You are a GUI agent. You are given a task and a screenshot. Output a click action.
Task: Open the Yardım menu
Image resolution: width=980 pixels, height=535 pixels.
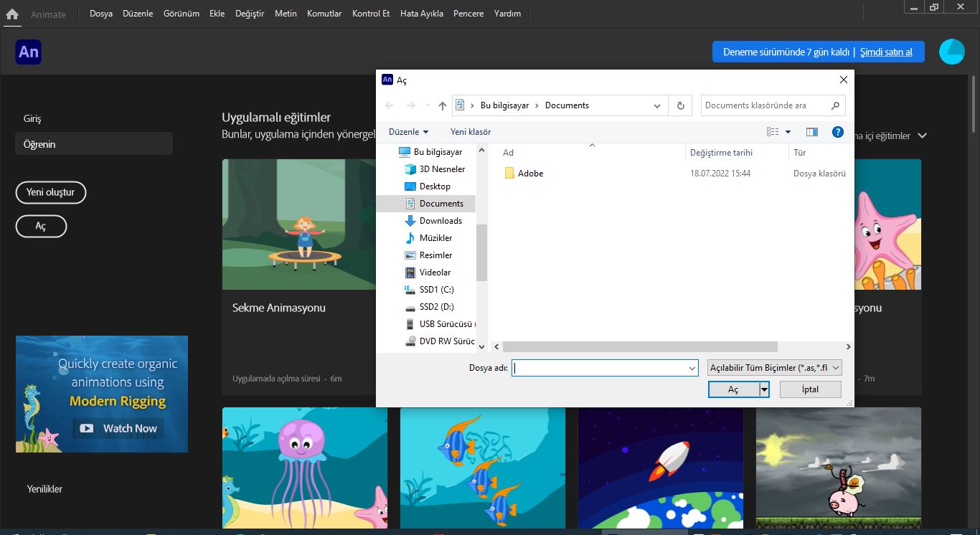(507, 14)
